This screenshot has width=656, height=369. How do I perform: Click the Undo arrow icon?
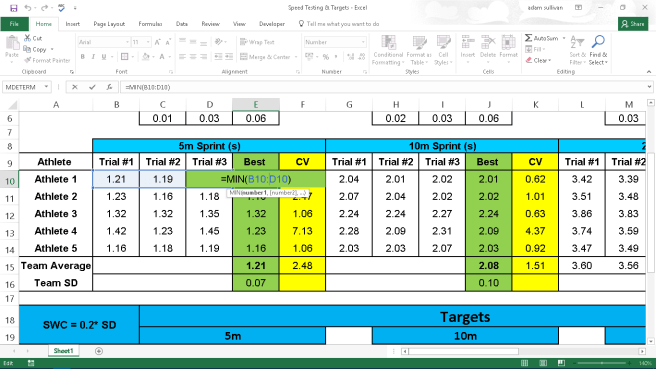(x=28, y=8)
